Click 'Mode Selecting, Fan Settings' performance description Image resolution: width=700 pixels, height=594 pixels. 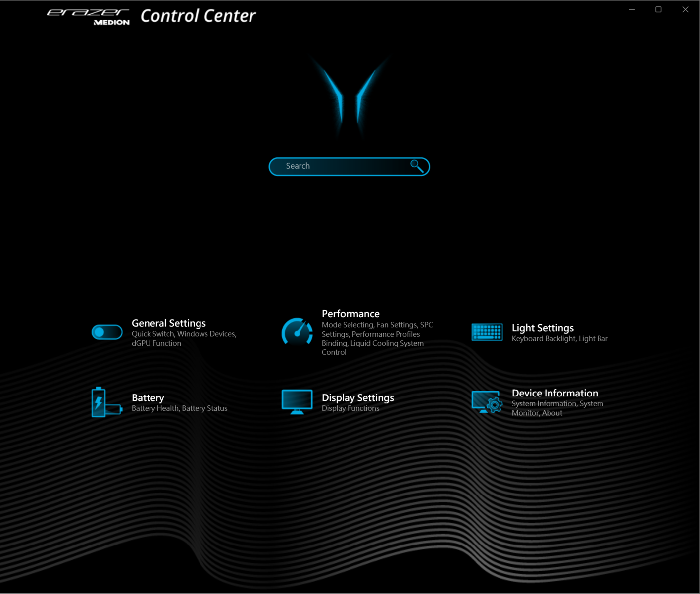pos(377,339)
